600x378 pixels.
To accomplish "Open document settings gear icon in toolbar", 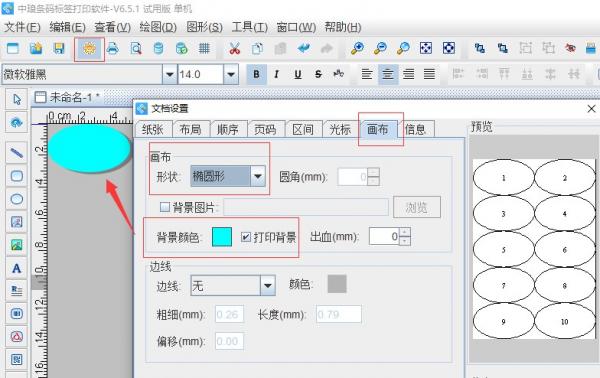I will pos(89,49).
